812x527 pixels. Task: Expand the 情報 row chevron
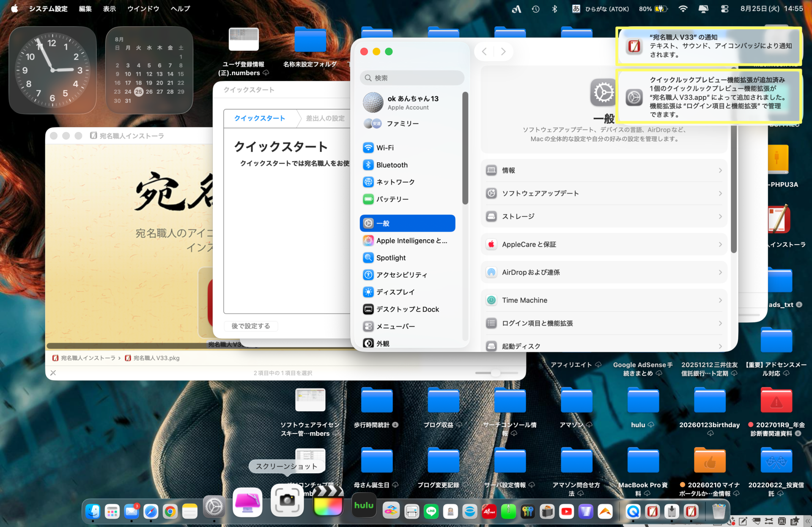point(720,170)
